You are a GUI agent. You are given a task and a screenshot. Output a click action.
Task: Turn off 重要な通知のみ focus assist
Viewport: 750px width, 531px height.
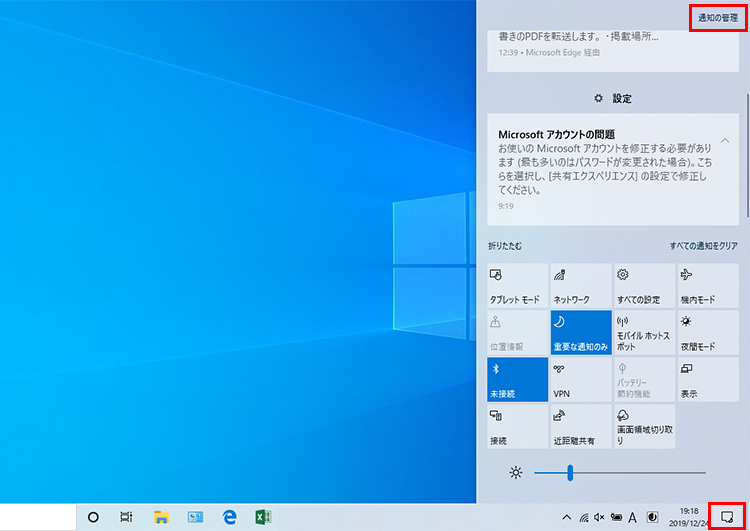tap(581, 333)
